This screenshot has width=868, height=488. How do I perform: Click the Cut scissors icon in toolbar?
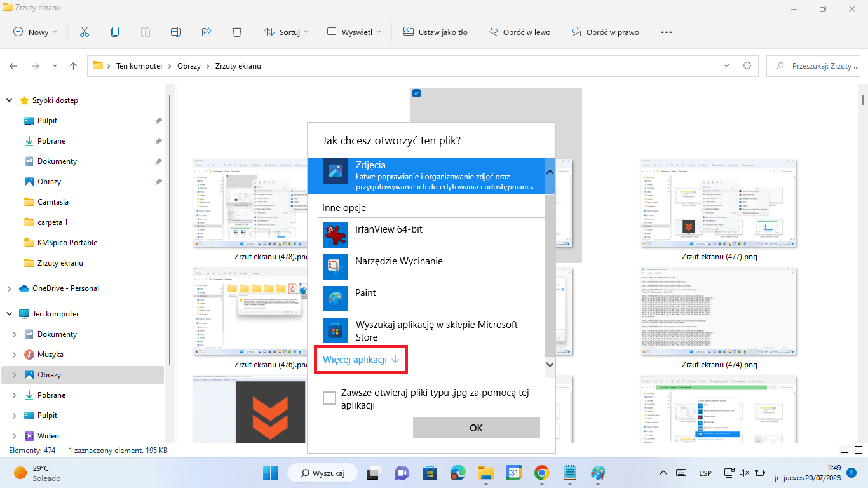pyautogui.click(x=85, y=32)
